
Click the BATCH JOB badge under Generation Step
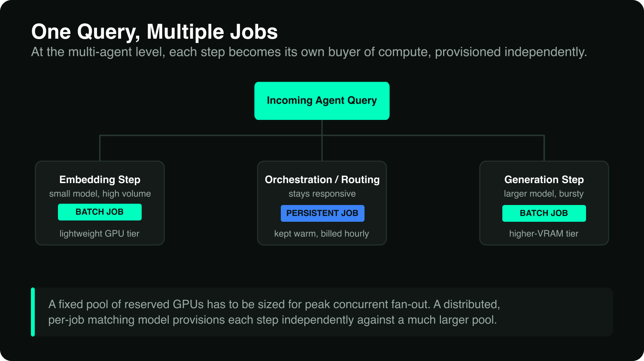544,213
